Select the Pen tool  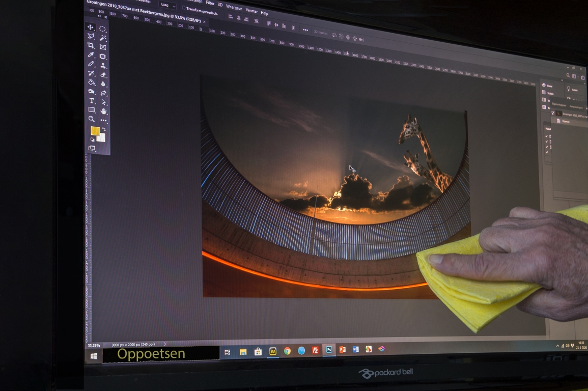(x=103, y=93)
